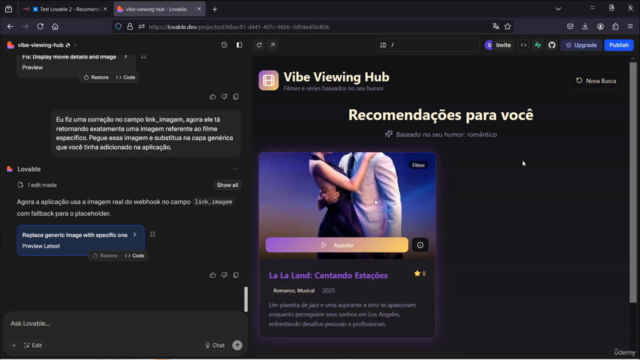Viewport: 640px width, 360px height.
Task: Open the browser hamburger menu
Action: click(x=630, y=27)
